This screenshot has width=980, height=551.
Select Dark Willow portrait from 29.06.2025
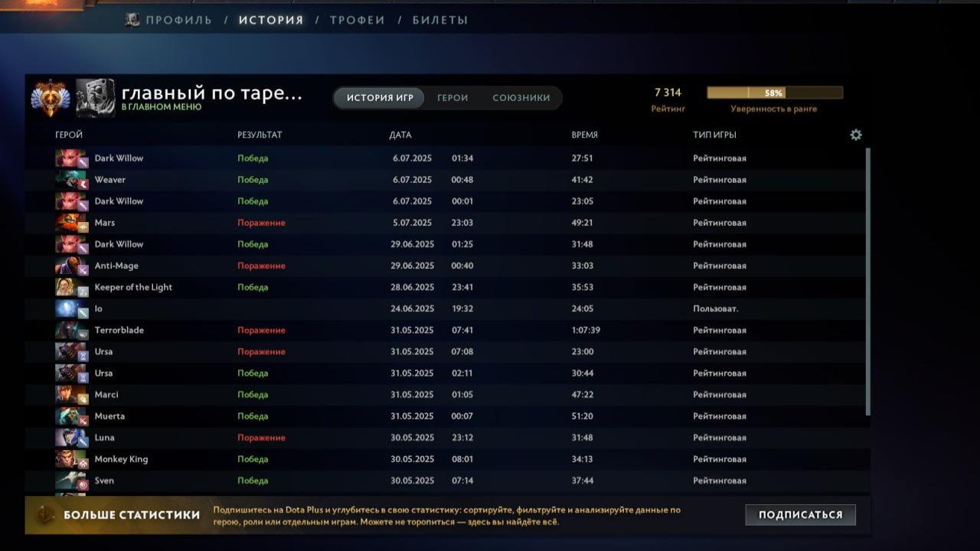72,244
